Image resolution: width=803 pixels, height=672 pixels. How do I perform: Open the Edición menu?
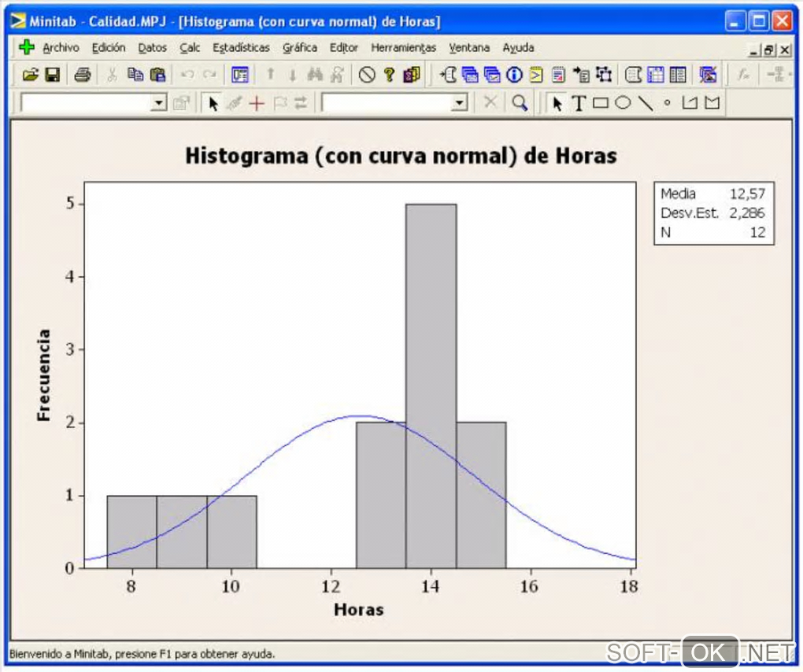(109, 47)
